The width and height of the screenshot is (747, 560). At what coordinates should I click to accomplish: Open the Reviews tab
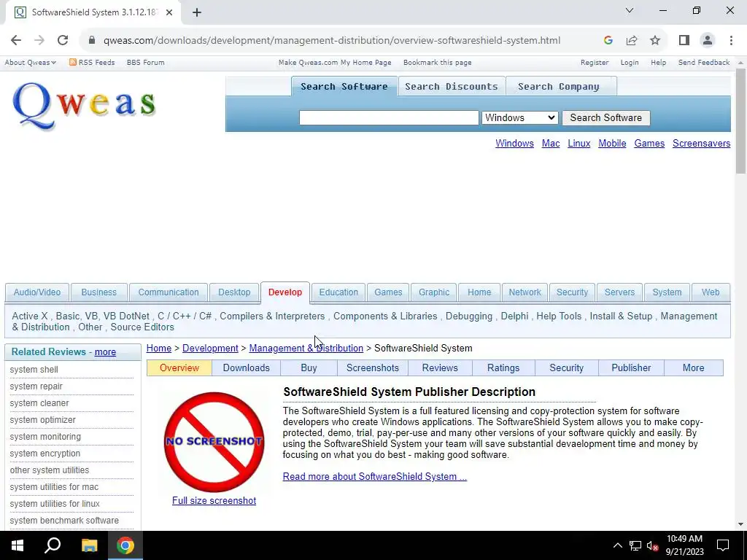(x=440, y=368)
